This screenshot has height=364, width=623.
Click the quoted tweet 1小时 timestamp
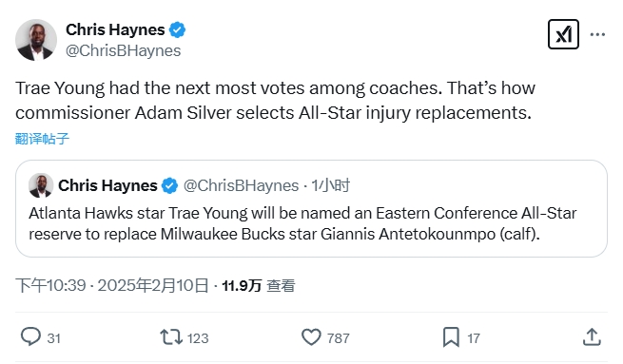[331, 185]
